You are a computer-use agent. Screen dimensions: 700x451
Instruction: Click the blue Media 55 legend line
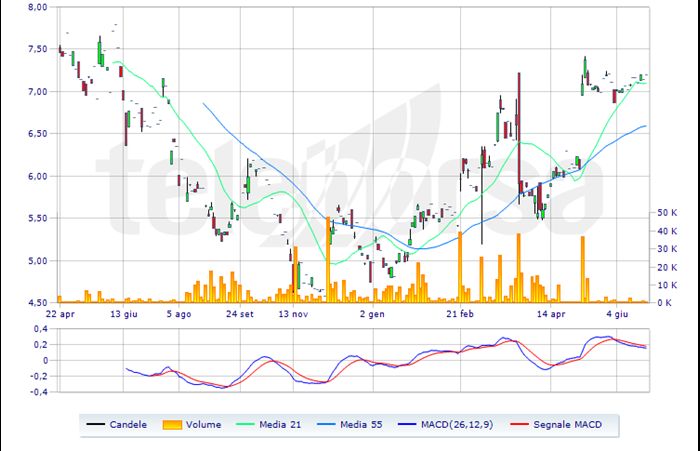(x=326, y=424)
